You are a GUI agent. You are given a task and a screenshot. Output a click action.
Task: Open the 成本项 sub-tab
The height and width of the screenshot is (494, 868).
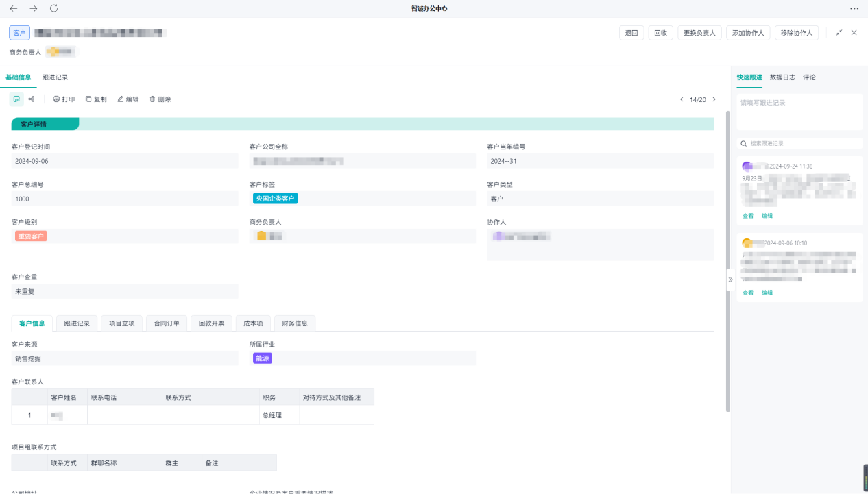[252, 323]
